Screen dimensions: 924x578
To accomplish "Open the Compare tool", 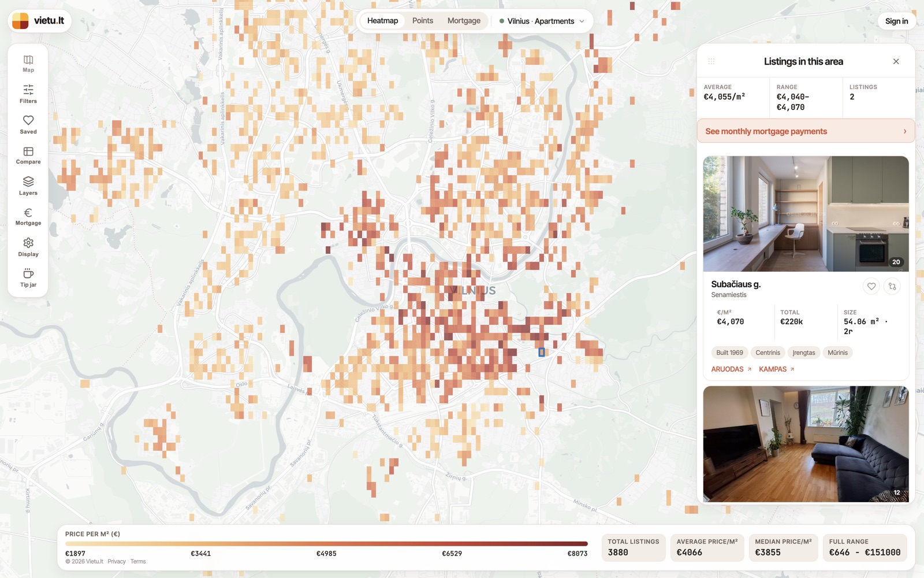I will [28, 155].
